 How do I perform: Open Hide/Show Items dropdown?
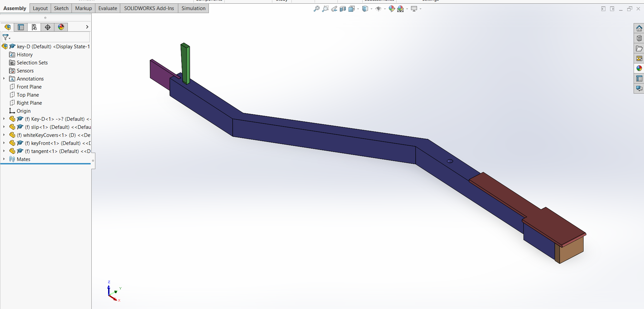(385, 9)
